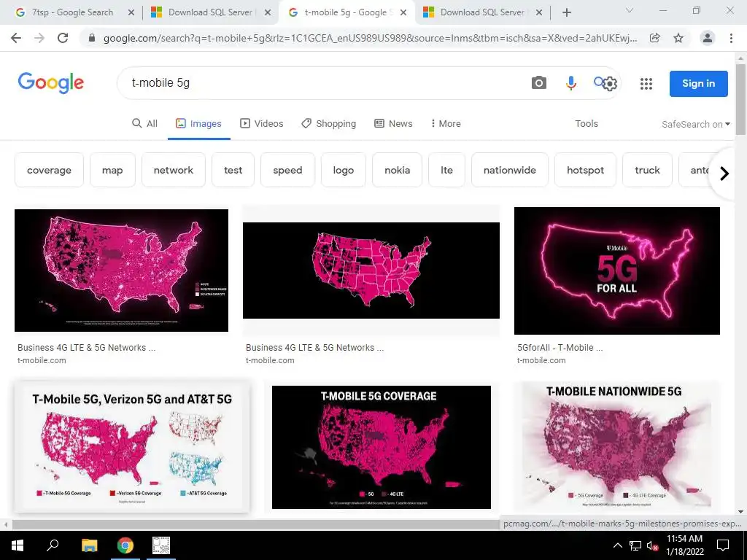The height and width of the screenshot is (560, 747).
Task: Filter images by nationwide chip
Action: pos(510,170)
